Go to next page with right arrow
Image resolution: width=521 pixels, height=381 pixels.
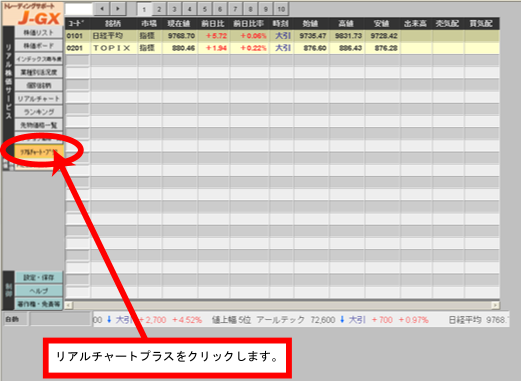(118, 9)
